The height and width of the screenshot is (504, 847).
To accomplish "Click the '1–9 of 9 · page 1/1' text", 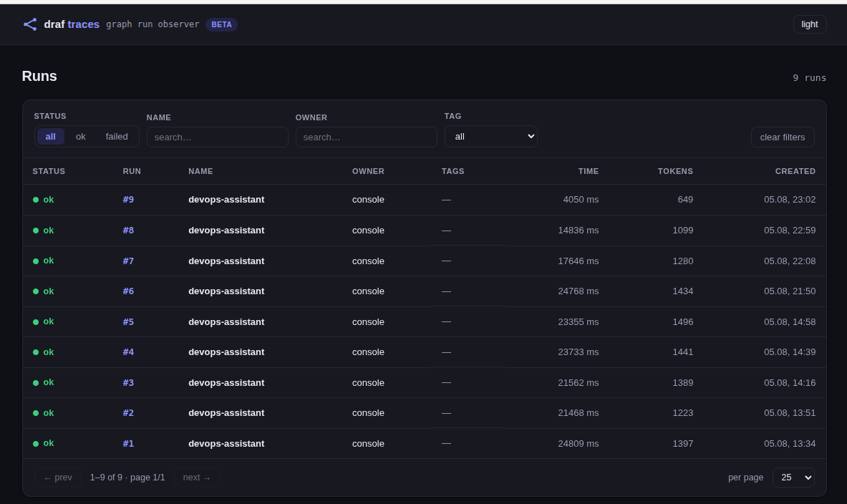I will 127,478.
